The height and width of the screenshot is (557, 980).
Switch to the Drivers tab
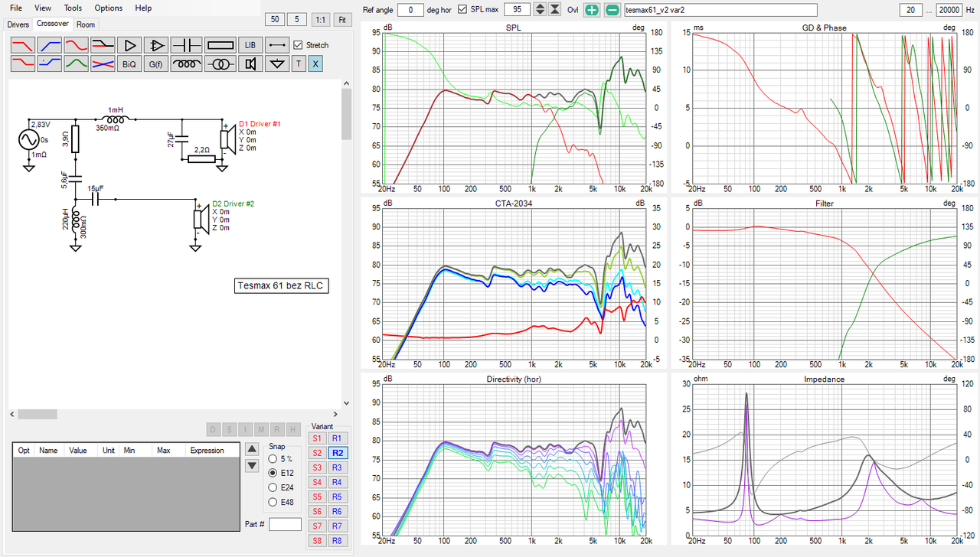[x=18, y=24]
